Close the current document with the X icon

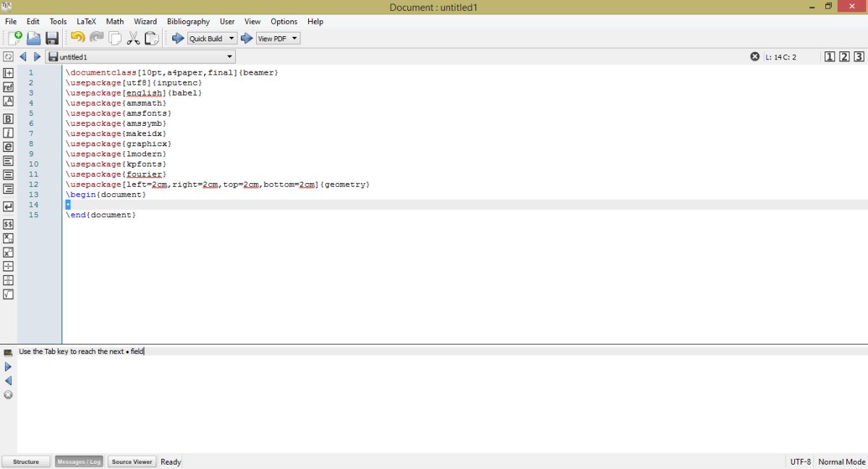coord(755,56)
